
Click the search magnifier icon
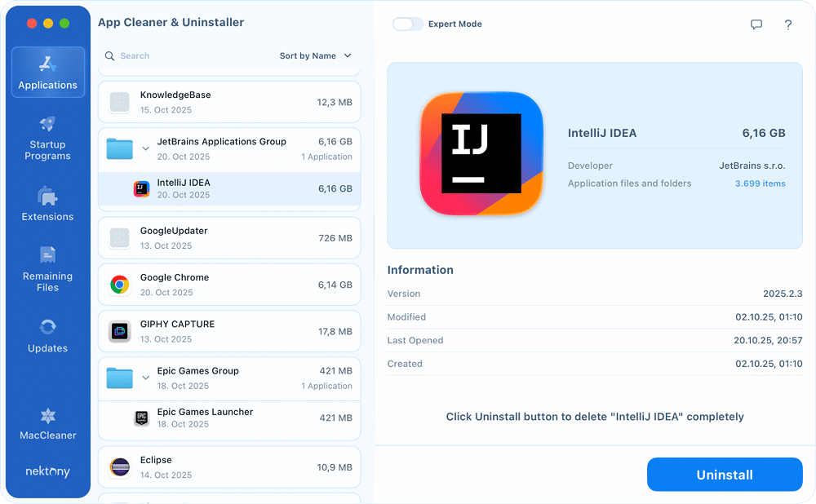click(109, 55)
